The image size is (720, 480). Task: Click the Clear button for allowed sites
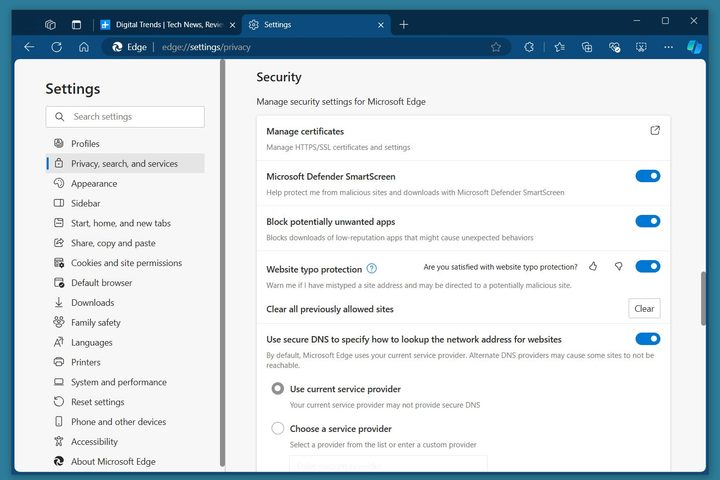click(644, 309)
